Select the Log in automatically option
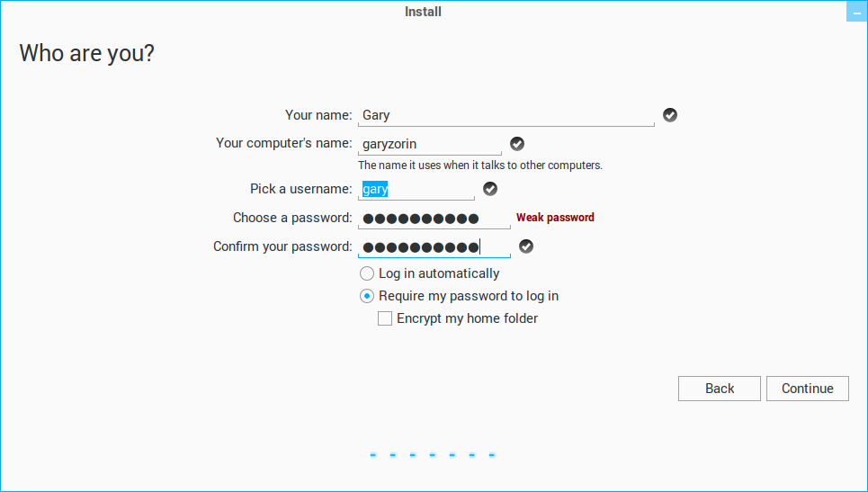Screen dimensions: 868x492 367,273
